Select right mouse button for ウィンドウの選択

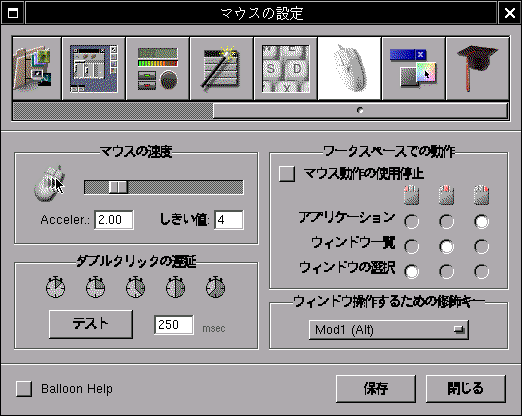[481, 271]
